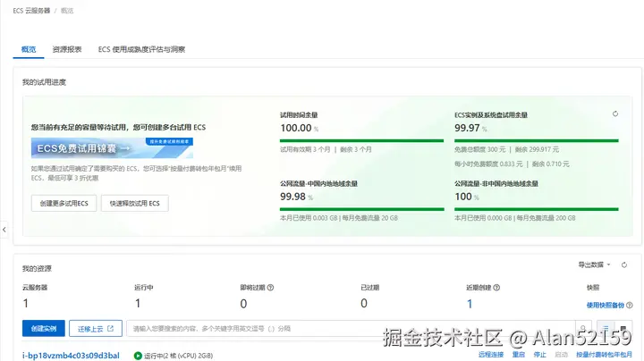Viewport: 644px width, 361px height.
Task: Click 创建更多试用ECS button
Action: point(64,203)
